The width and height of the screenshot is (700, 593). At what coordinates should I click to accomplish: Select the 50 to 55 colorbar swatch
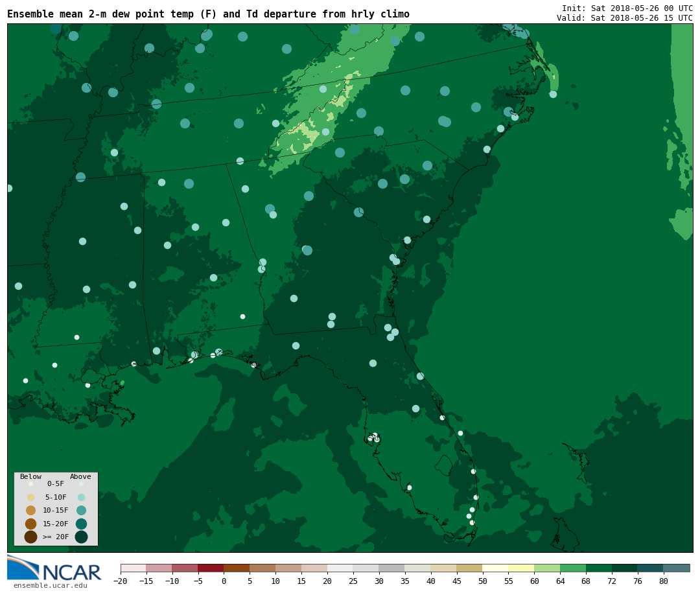496,568
